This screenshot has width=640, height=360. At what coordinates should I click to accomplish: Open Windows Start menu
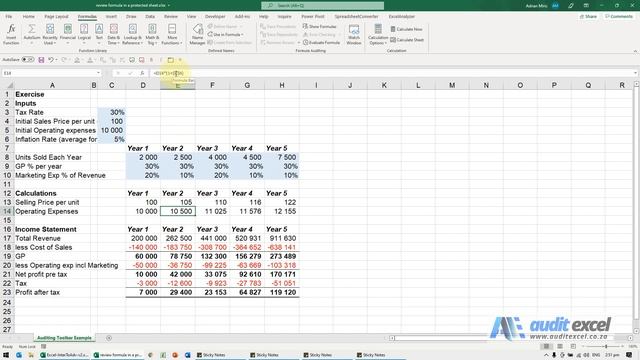[x=6, y=355]
